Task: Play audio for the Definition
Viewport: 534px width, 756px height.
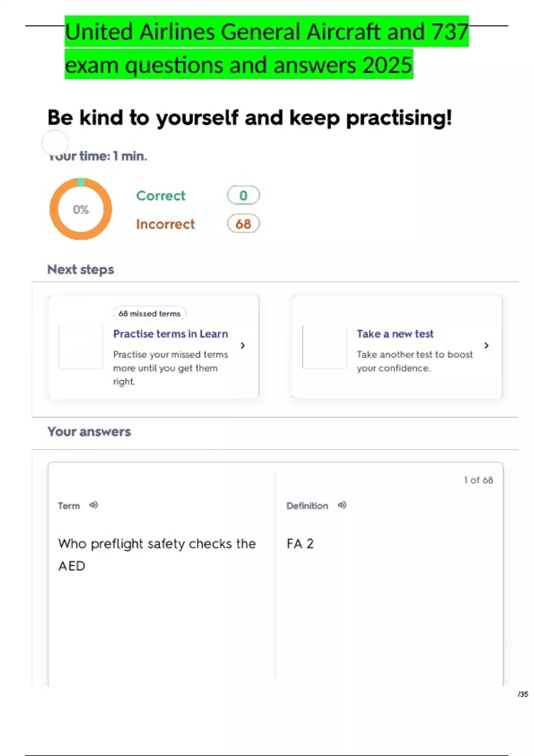Action: [342, 505]
